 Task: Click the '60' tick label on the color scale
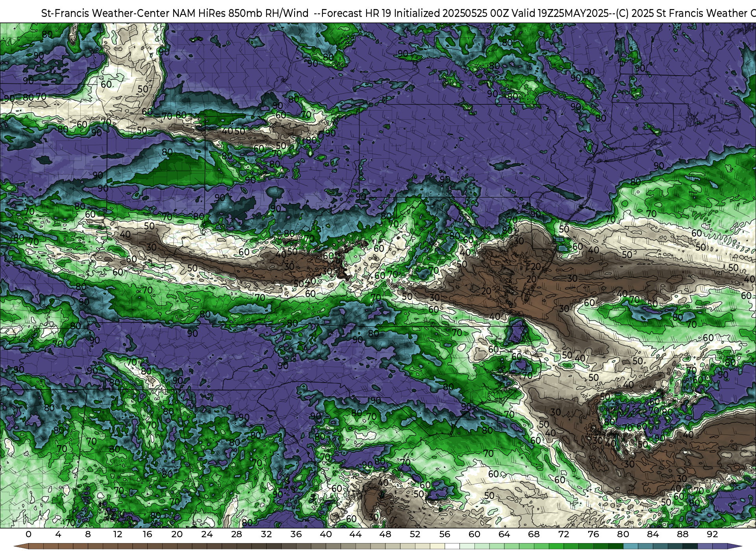tap(474, 534)
